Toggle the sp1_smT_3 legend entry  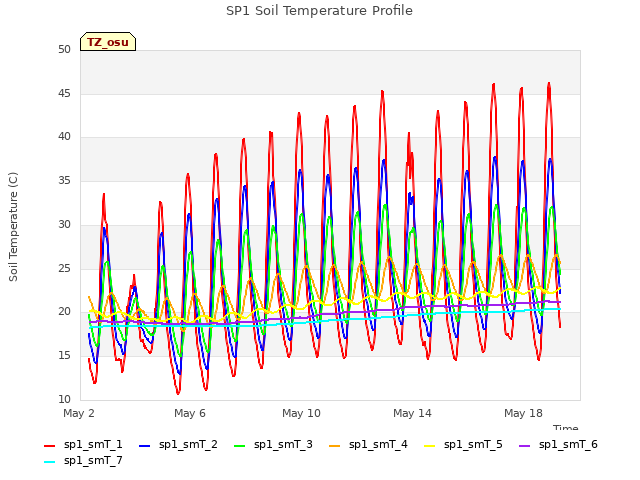tap(273, 444)
